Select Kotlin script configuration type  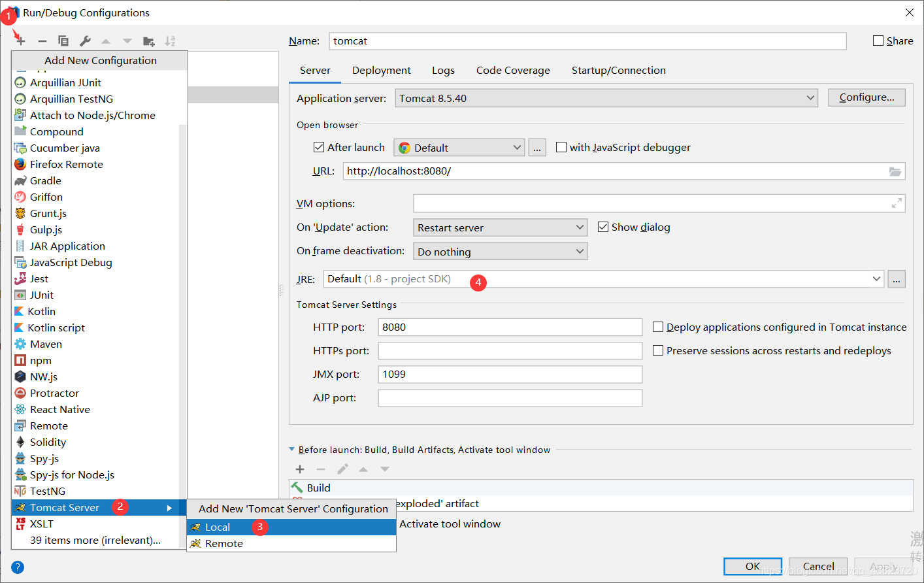pos(95,328)
